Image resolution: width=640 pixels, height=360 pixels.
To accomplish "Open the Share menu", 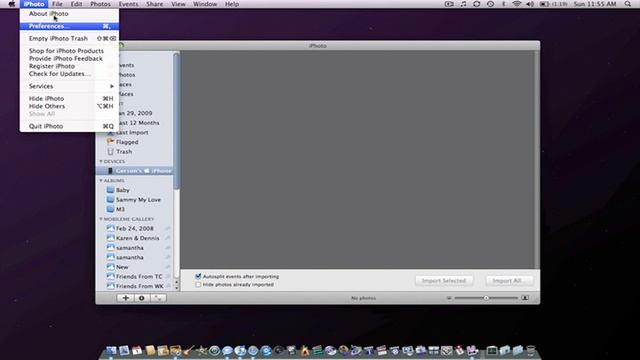I will click(x=155, y=4).
